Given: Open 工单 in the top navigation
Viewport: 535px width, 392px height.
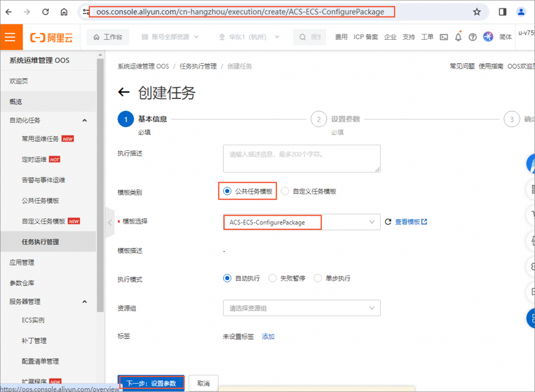Looking at the screenshot, I should pos(427,37).
